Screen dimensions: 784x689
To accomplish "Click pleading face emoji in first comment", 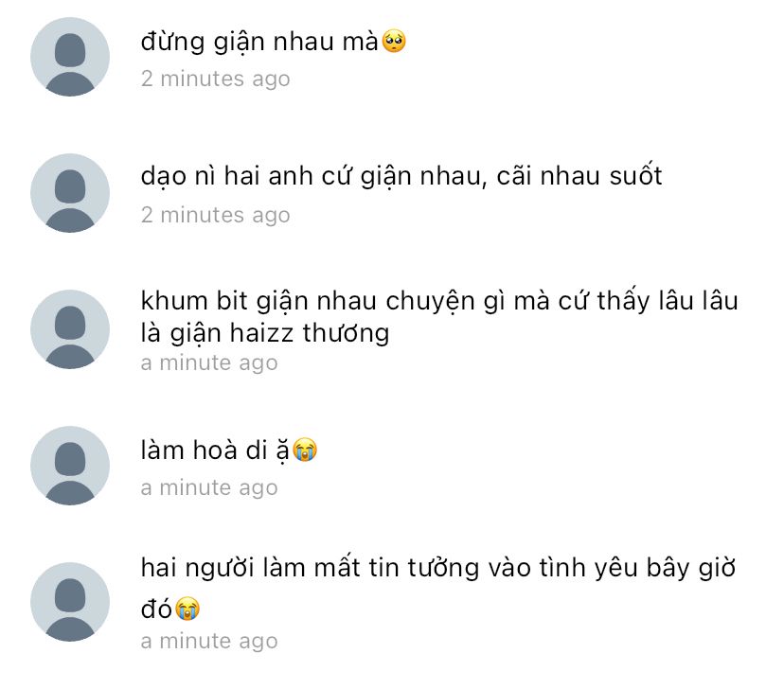I will tap(394, 41).
